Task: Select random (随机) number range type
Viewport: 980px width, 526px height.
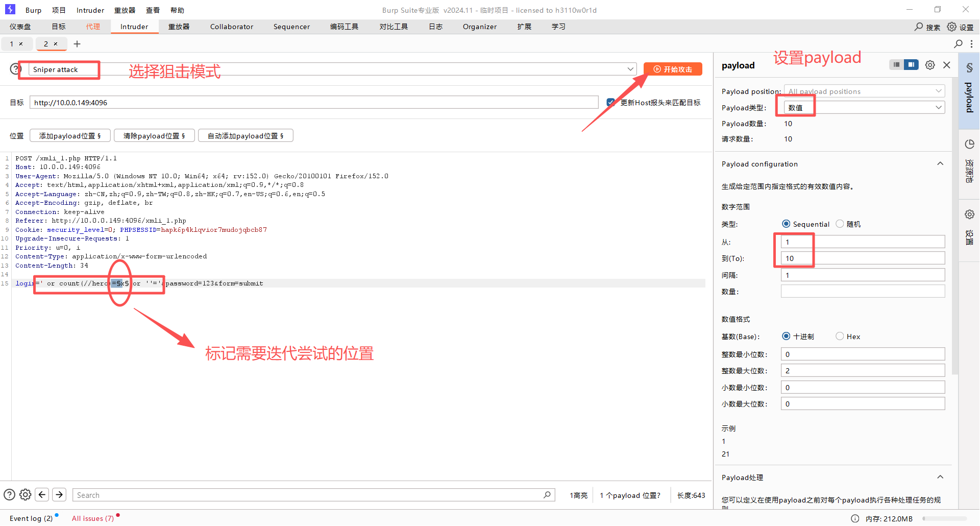Action: pos(840,224)
